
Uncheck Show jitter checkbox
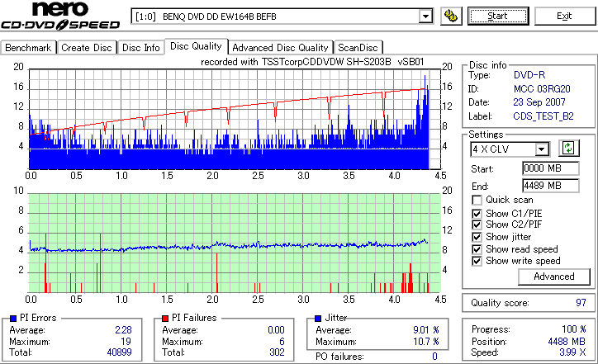[x=477, y=237]
